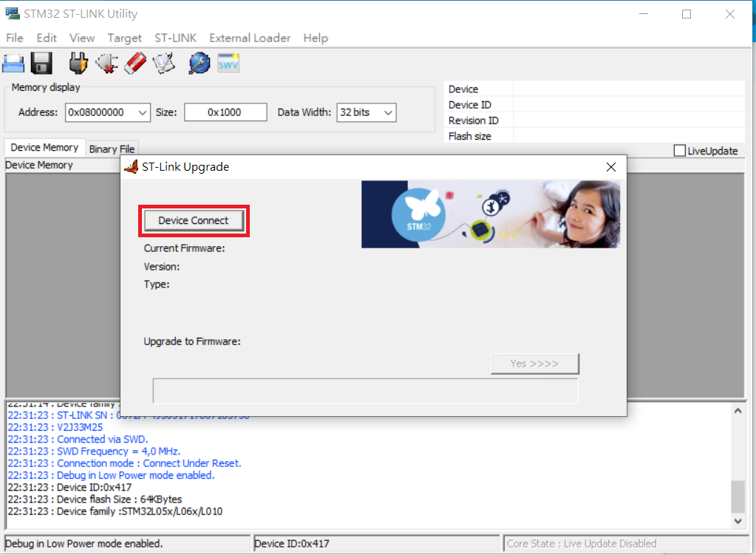Open the Target menu
Screen dimensions: 756x555
(x=124, y=38)
